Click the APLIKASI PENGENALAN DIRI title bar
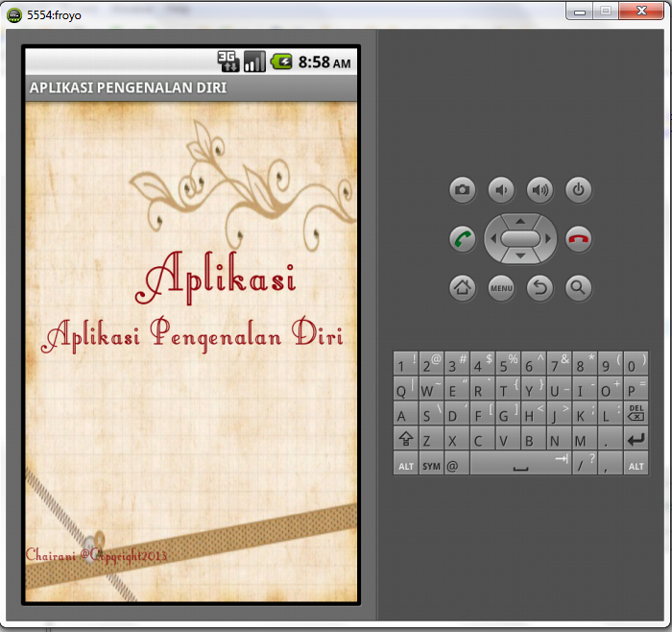Screen dimensions: 672x632 coord(191,88)
